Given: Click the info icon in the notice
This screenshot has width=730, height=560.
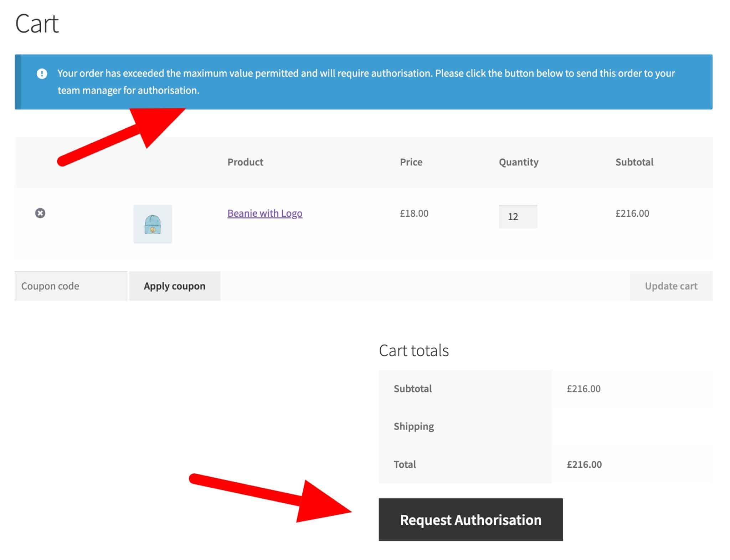Looking at the screenshot, I should click(42, 74).
